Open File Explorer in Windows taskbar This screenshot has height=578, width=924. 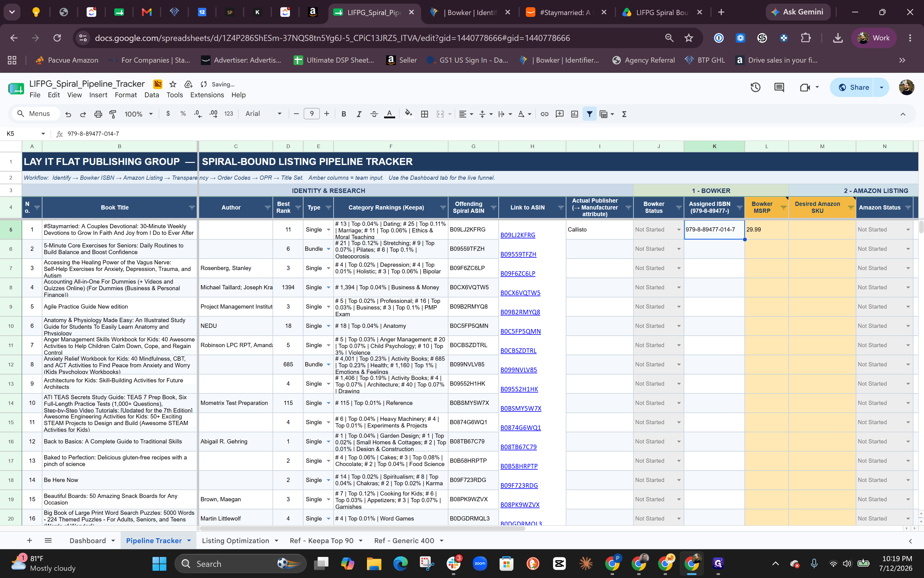pos(374,564)
